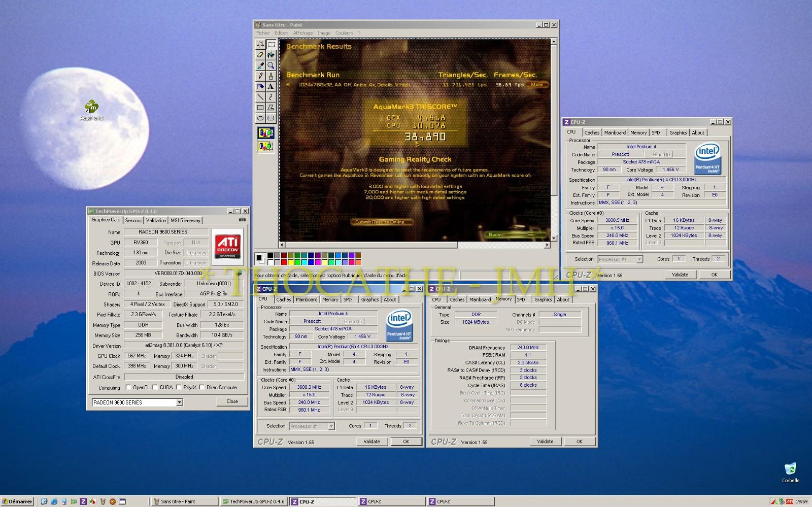Open the RADEON 9600 SERIES card dropdown

[179, 402]
